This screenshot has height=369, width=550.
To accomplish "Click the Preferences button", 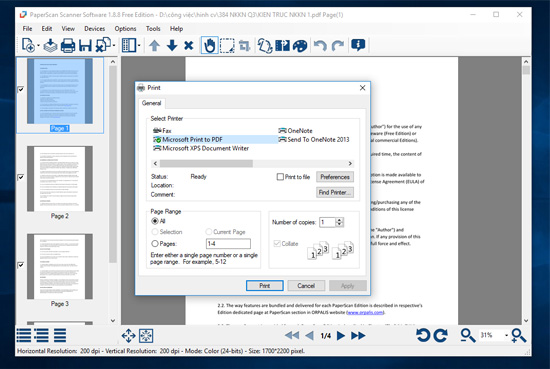I will click(x=335, y=177).
